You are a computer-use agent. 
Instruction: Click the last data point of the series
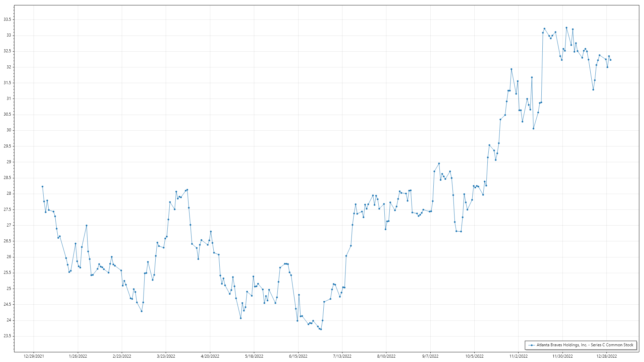[610, 60]
